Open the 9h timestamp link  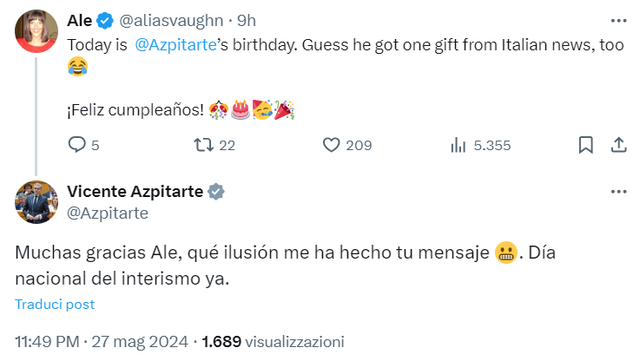(247, 20)
